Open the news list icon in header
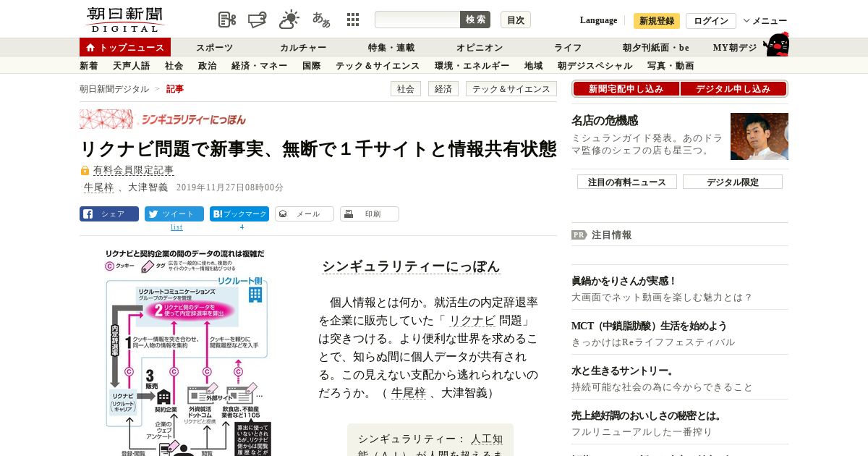Viewport: 868px width, 456px height. click(227, 20)
